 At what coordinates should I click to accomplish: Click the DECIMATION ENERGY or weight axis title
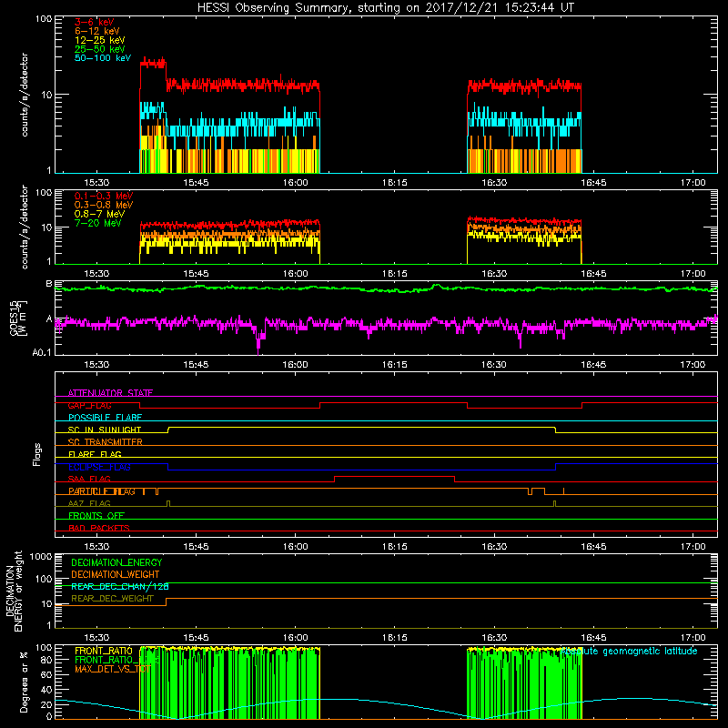[x=14, y=591]
